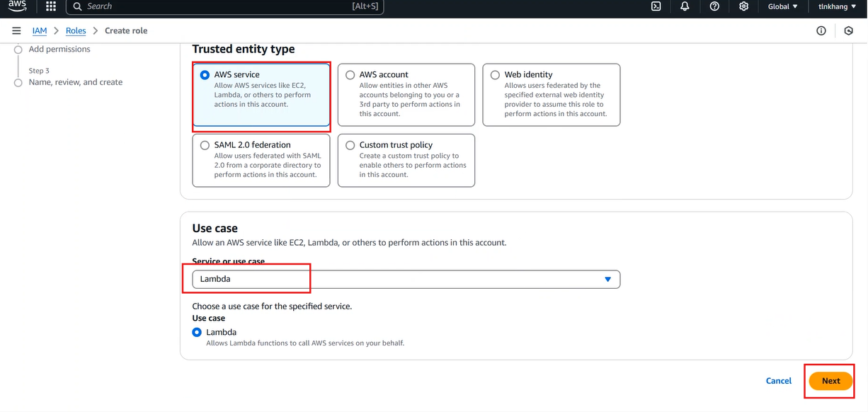Open the settings gear icon
The image size is (868, 412).
point(743,6)
